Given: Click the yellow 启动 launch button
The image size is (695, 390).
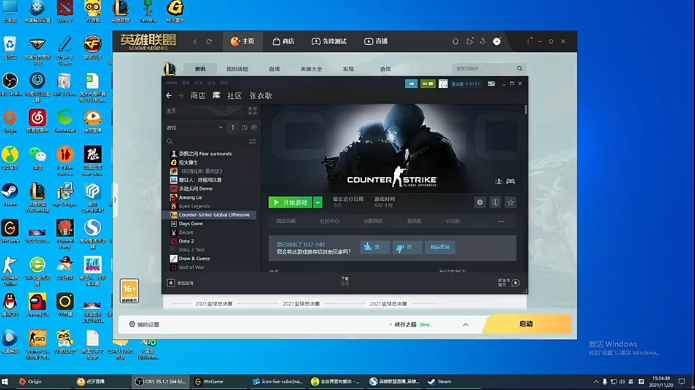Looking at the screenshot, I should tap(526, 324).
